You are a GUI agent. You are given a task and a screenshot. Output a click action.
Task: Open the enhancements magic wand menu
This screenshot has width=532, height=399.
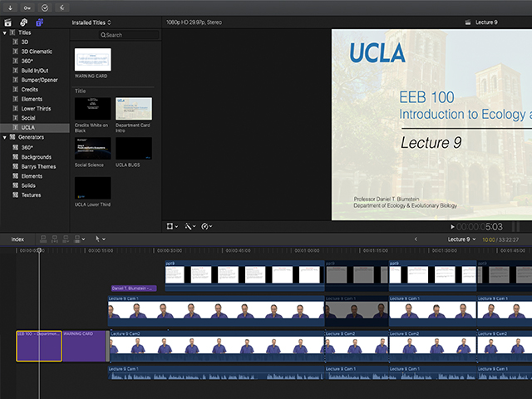tap(190, 226)
